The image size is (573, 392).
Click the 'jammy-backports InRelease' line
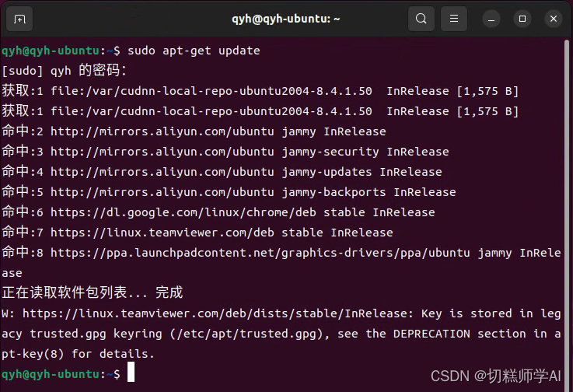tap(229, 192)
